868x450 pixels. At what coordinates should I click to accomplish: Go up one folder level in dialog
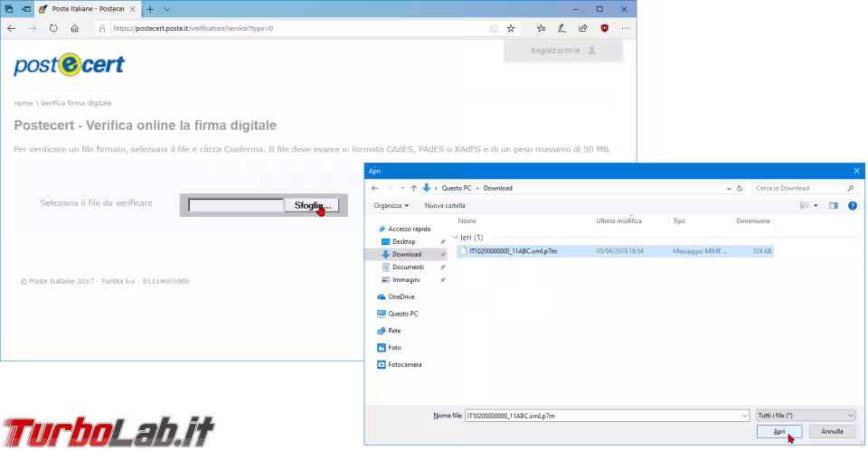pos(413,188)
